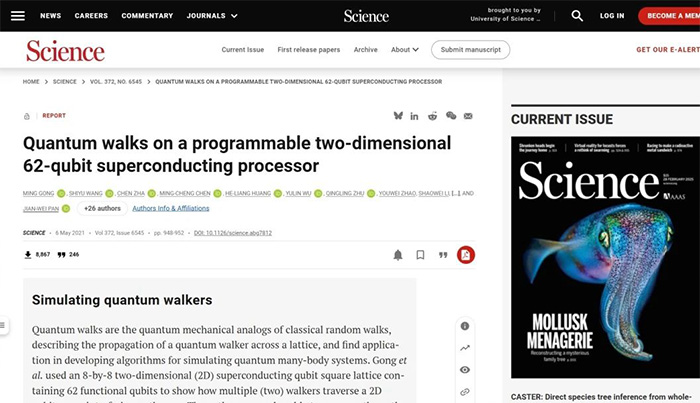
Task: Click ORCID icon next to Ming-Cheng Chen
Action: click(x=217, y=193)
